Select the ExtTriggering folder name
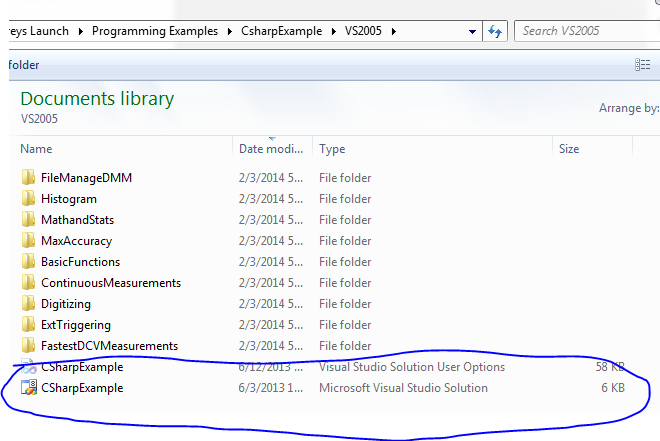This screenshot has height=441, width=660. 76,325
